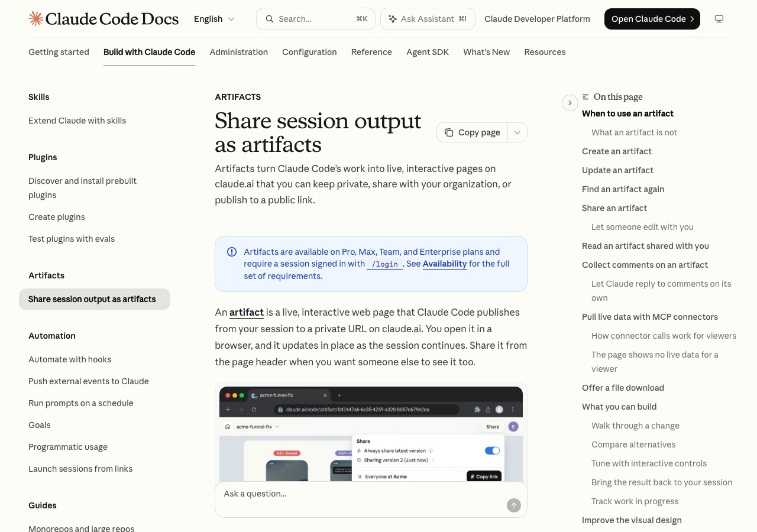
Task: Click the sparkle icon beside Ask Assistant
Action: tap(393, 19)
